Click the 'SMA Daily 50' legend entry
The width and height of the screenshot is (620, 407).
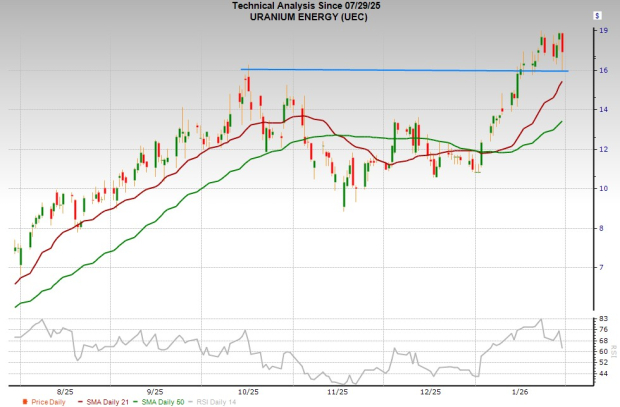(x=163, y=402)
